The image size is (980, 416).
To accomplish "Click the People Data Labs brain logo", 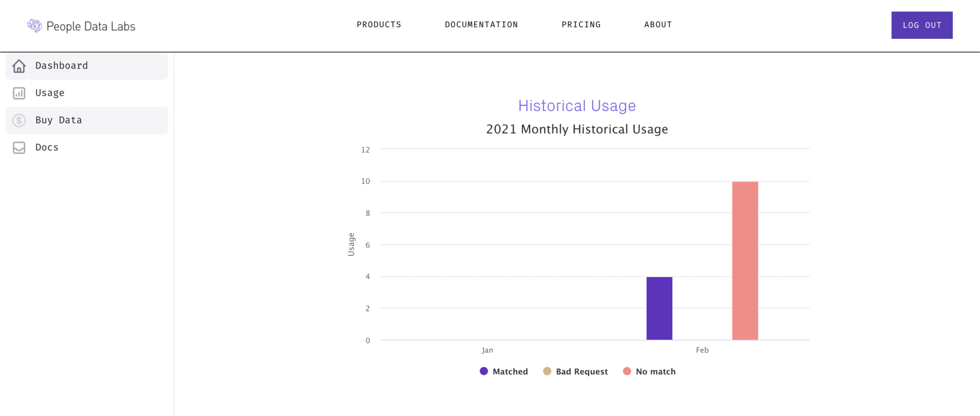I will [34, 26].
